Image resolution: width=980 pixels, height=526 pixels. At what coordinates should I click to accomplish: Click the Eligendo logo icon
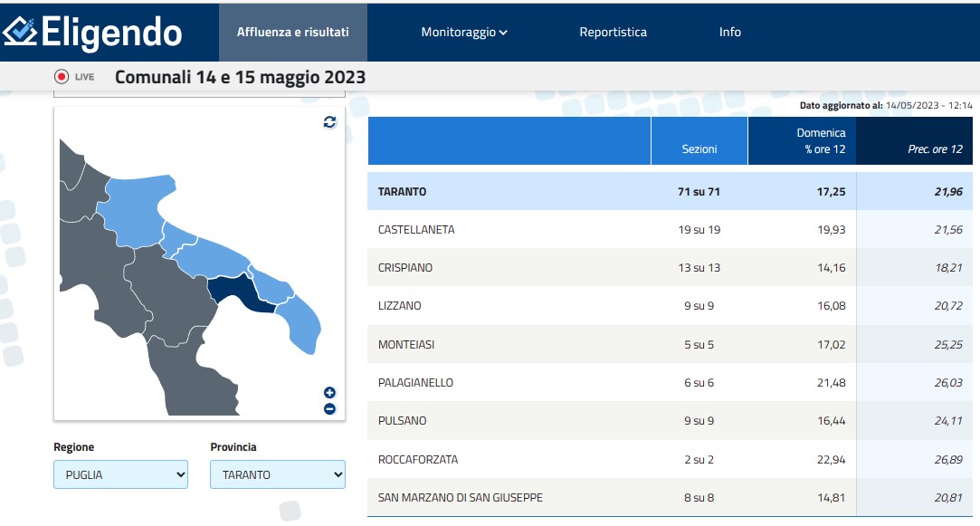(20, 32)
